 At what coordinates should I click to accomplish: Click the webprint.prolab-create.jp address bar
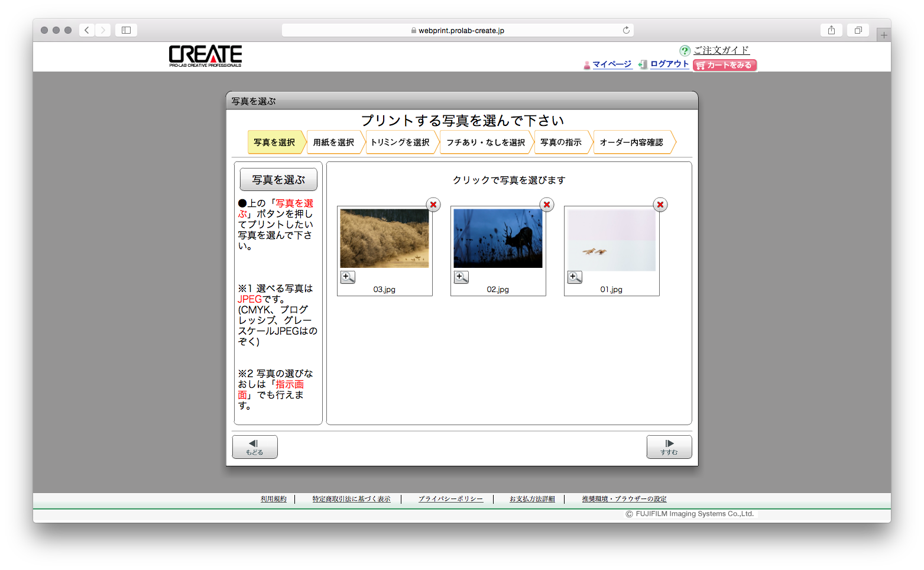458,30
